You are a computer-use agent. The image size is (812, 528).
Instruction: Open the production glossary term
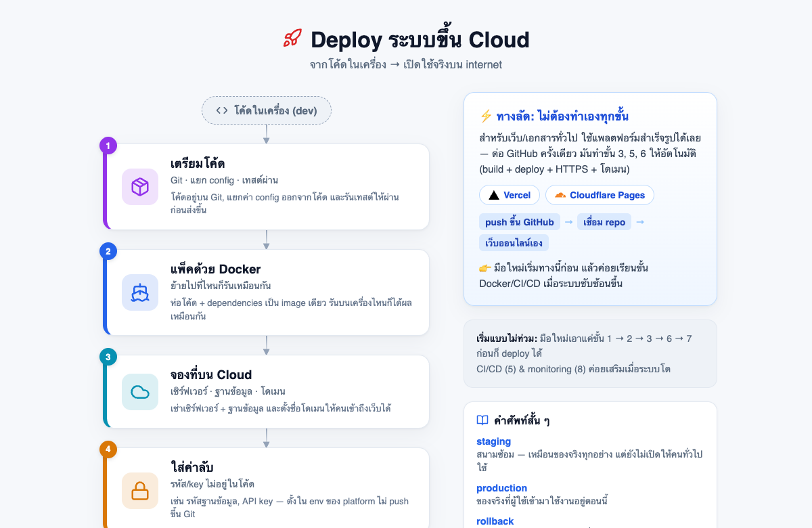(x=502, y=488)
